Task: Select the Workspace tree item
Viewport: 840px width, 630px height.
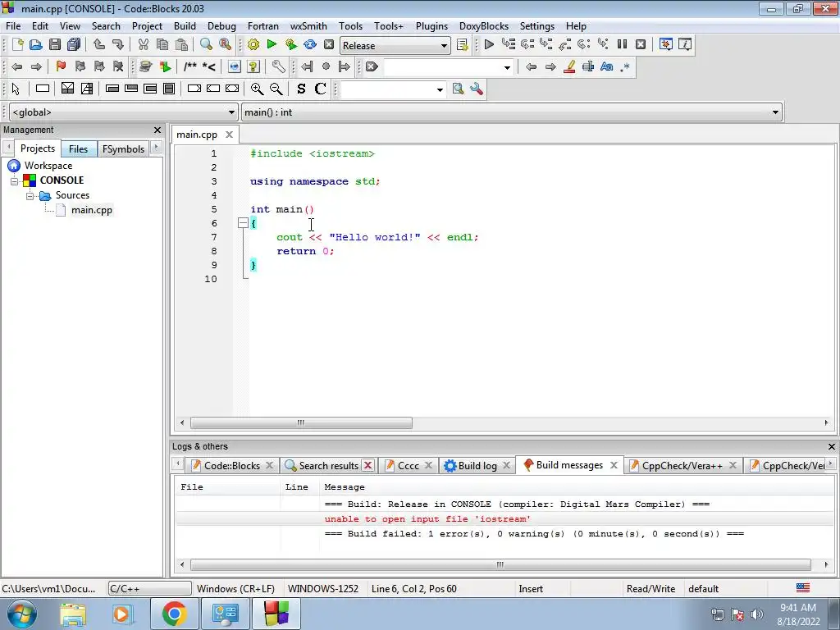Action: point(48,166)
